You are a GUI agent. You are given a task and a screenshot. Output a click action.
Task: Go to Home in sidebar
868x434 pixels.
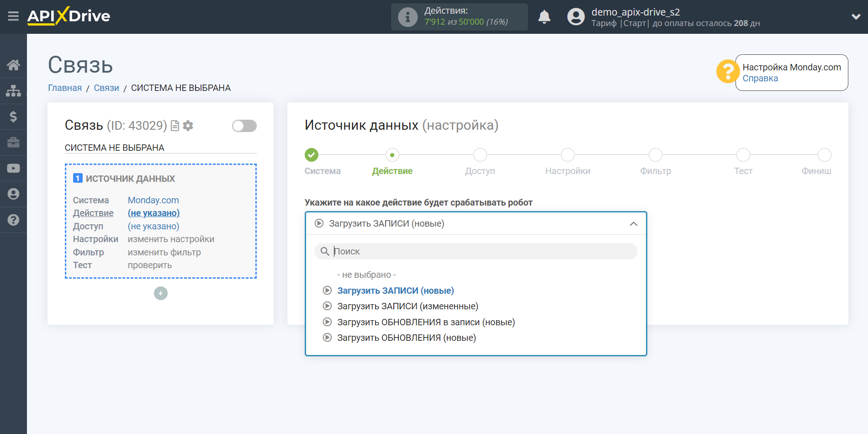[13, 65]
